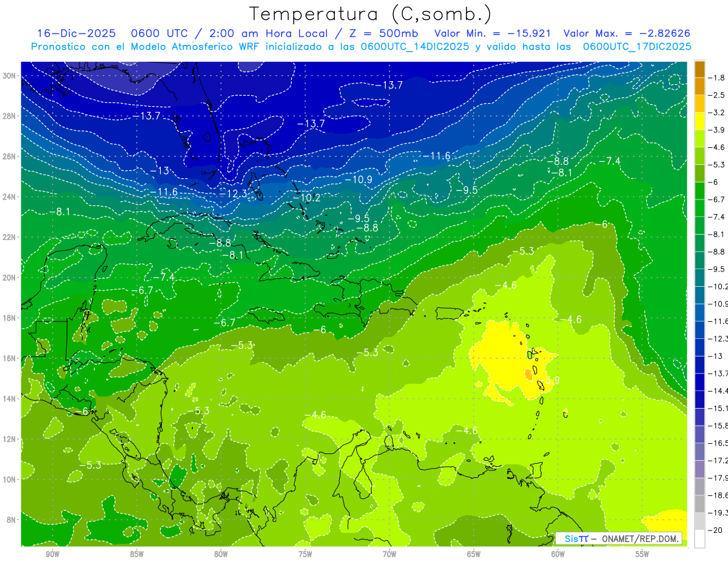The height and width of the screenshot is (562, 728).
Task: Click the colorbar label "-20"
Action: (715, 530)
